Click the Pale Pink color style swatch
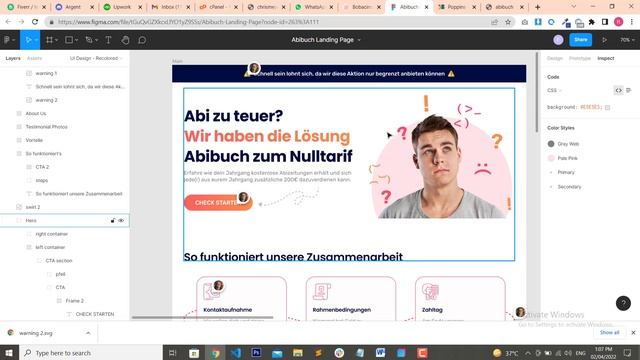Viewport: 640px width, 360px height. tap(551, 158)
